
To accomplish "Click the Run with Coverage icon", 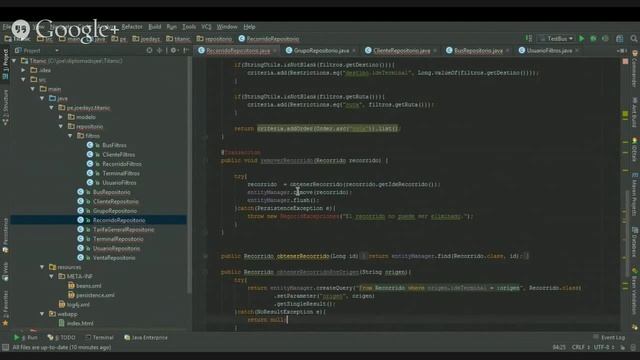I will (x=605, y=39).
